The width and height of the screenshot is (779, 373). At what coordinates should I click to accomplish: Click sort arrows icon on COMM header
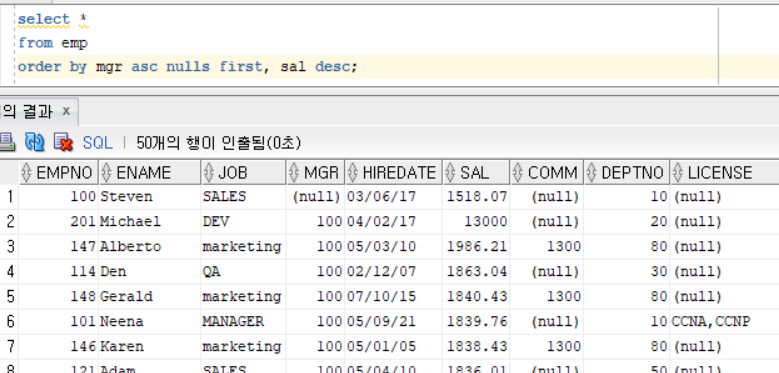point(518,173)
